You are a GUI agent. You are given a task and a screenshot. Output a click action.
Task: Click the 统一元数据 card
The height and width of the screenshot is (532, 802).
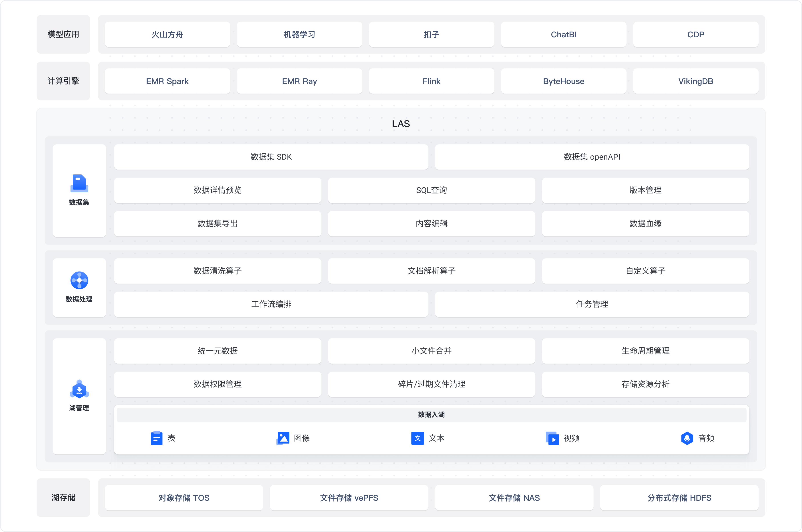(x=218, y=351)
